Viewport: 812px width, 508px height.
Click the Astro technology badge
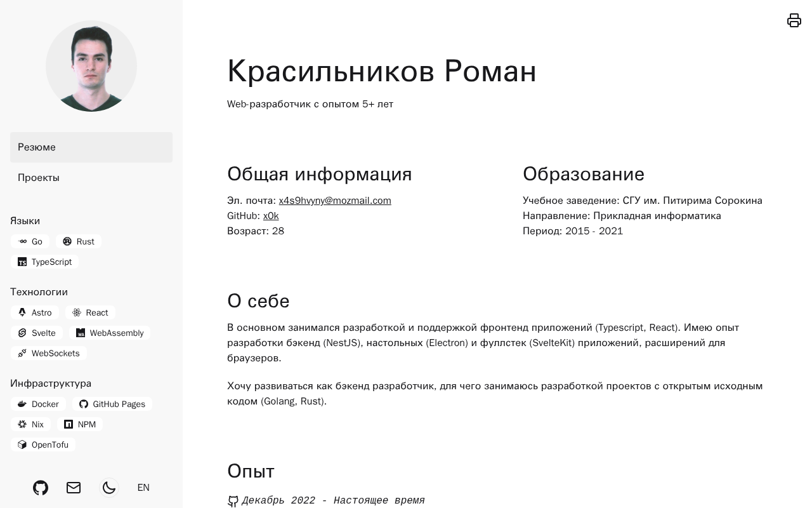(36, 312)
